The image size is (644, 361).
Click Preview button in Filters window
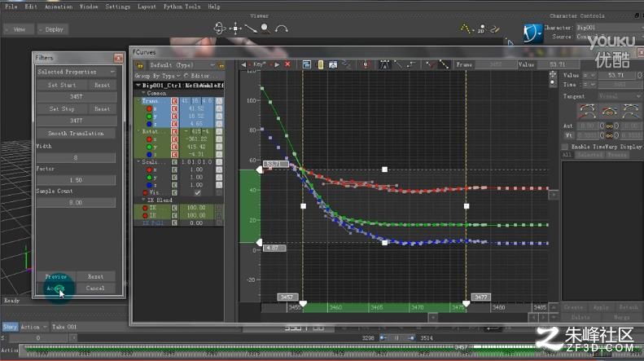tap(56, 277)
